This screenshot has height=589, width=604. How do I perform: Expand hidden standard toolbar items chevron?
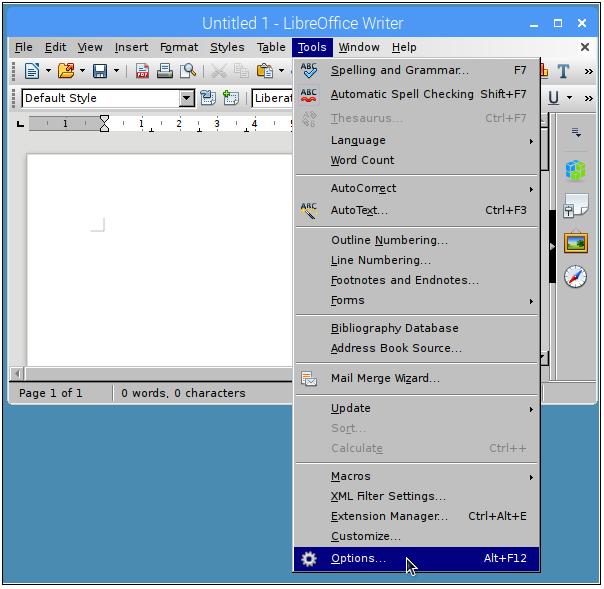[x=588, y=72]
